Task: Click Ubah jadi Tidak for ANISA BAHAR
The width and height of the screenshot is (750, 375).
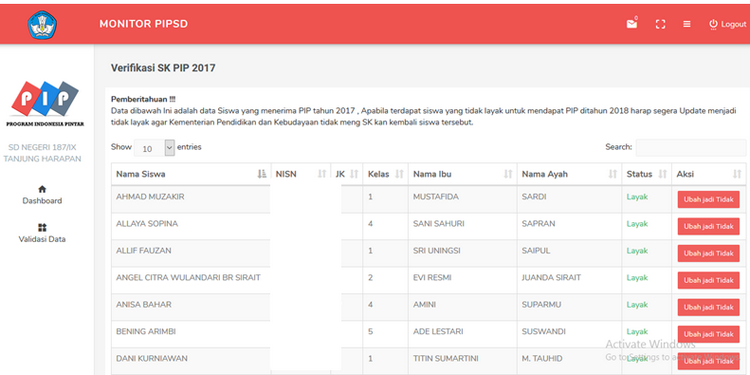Action: (x=708, y=307)
